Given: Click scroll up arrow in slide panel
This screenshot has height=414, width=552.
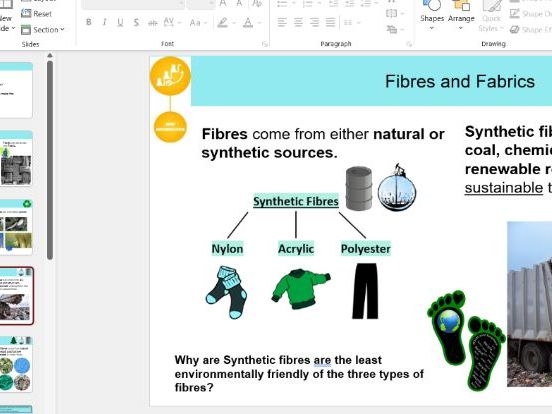Looking at the screenshot, I should click(x=50, y=55).
